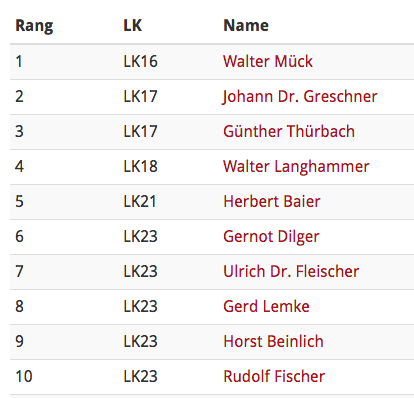Click the Rang column header
The height and width of the screenshot is (398, 414).
point(34,26)
